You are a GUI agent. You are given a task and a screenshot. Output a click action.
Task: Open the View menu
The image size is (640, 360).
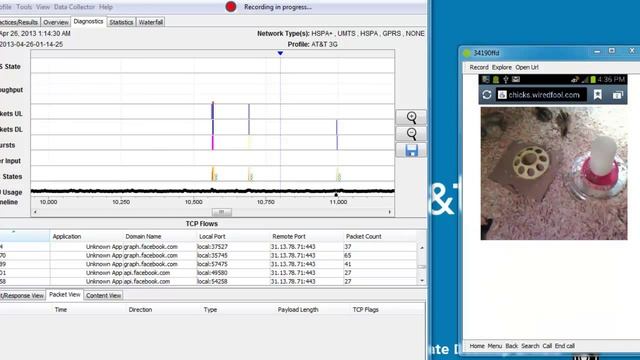pos(43,7)
